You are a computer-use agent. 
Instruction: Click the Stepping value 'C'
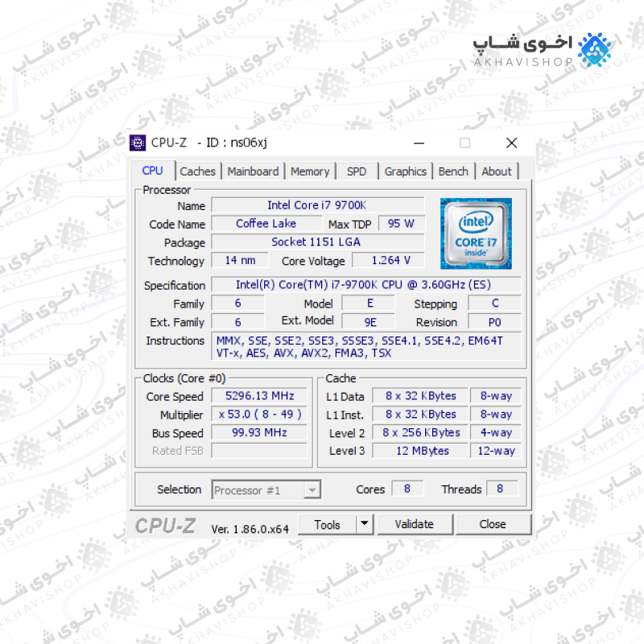[495, 303]
